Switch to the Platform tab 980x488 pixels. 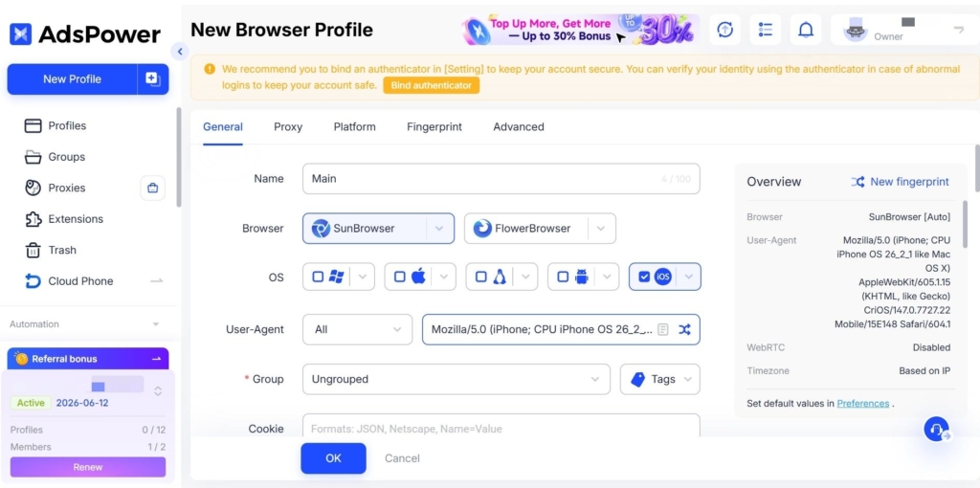354,127
